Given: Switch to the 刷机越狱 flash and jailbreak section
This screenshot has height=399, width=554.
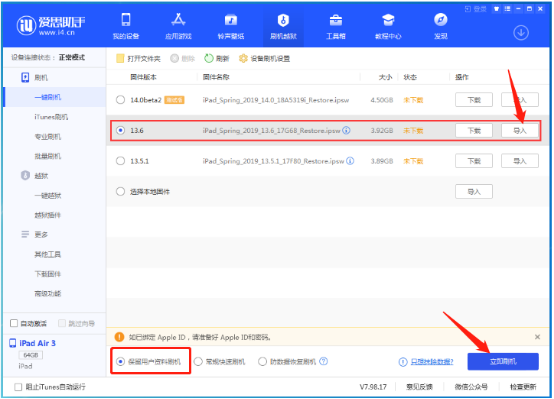Looking at the screenshot, I should click(x=283, y=26).
